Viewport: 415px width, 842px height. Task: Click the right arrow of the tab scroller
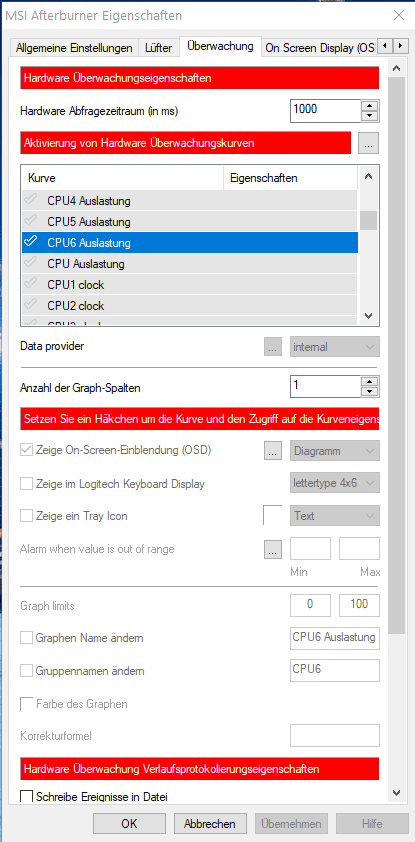point(400,47)
